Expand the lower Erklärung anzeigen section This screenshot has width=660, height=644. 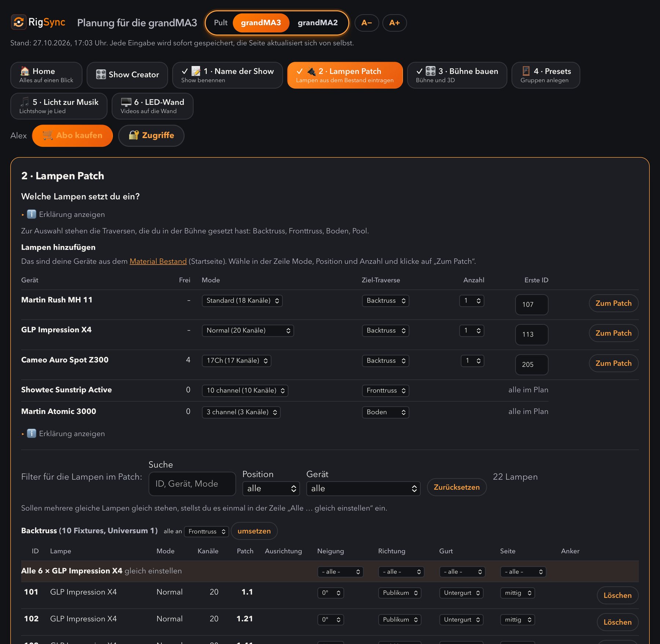63,434
